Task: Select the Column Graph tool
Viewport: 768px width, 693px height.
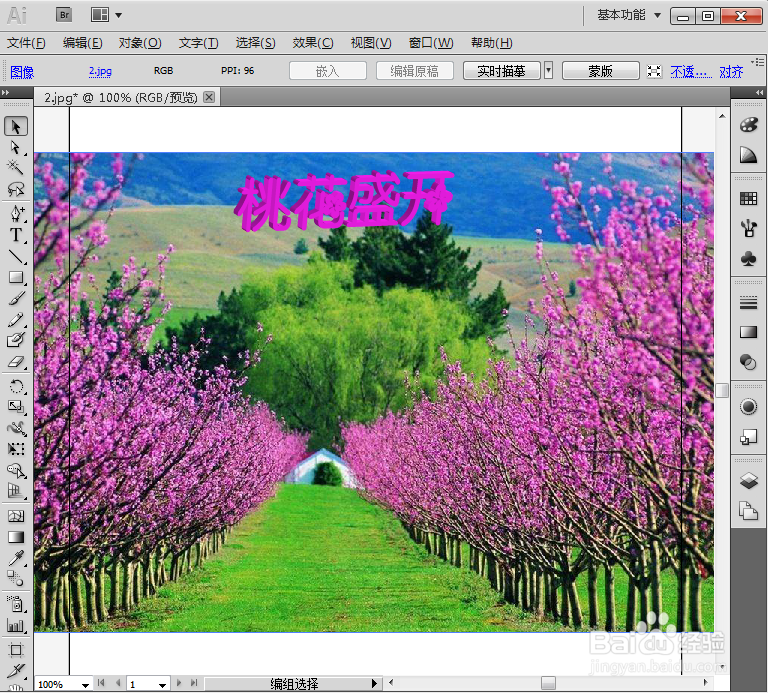Action: click(x=16, y=625)
